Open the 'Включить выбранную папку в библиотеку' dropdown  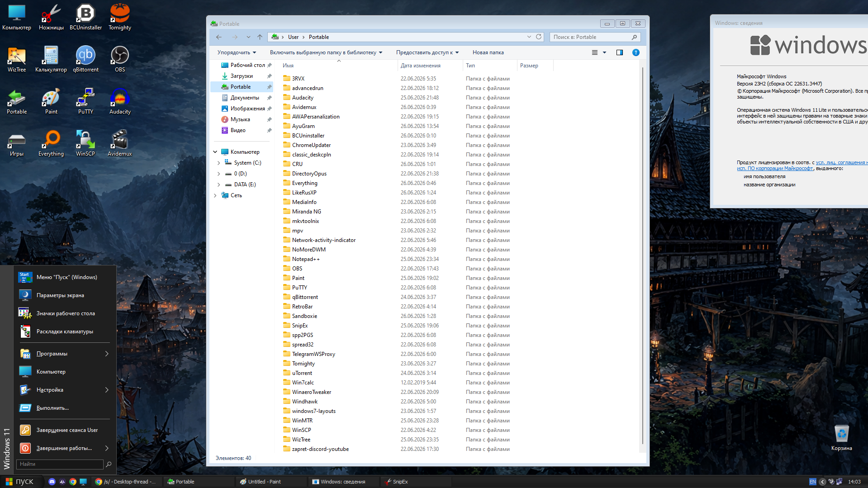pos(326,52)
